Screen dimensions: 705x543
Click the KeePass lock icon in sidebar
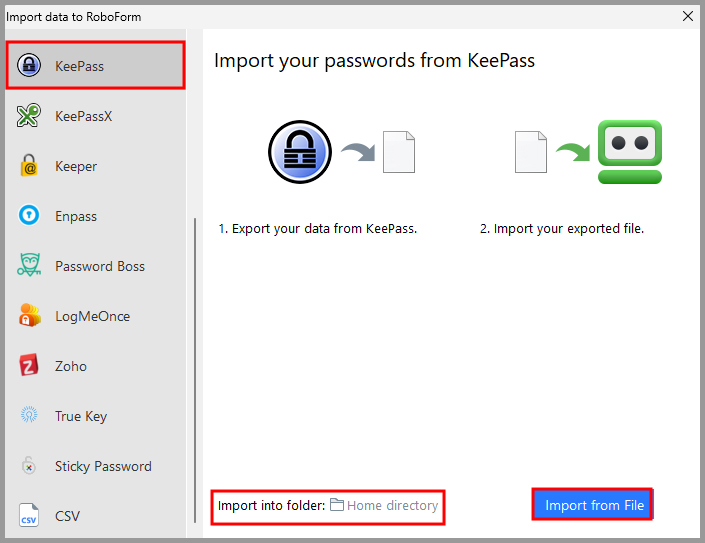(x=29, y=67)
